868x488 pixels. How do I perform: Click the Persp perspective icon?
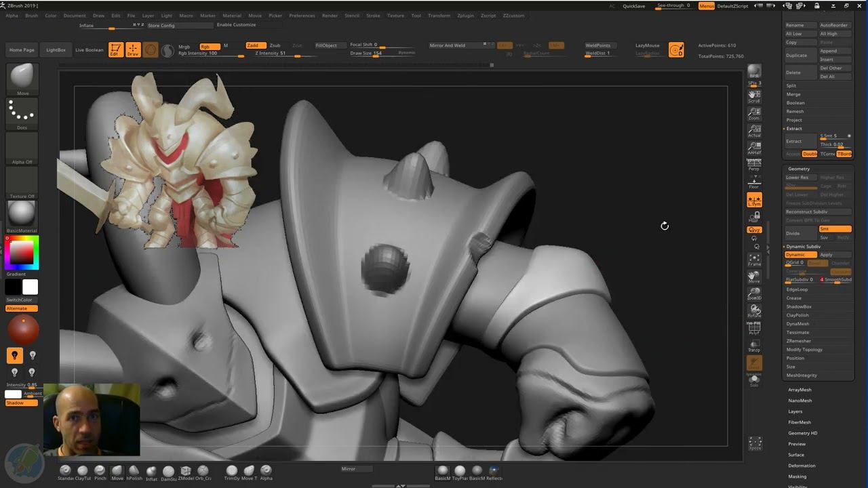click(x=754, y=165)
